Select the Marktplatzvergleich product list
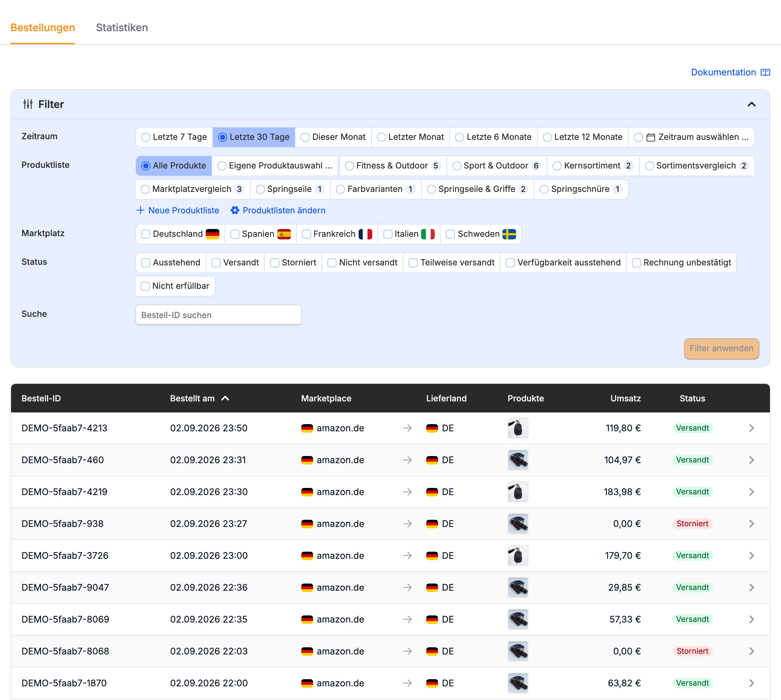781x700 pixels. 193,189
